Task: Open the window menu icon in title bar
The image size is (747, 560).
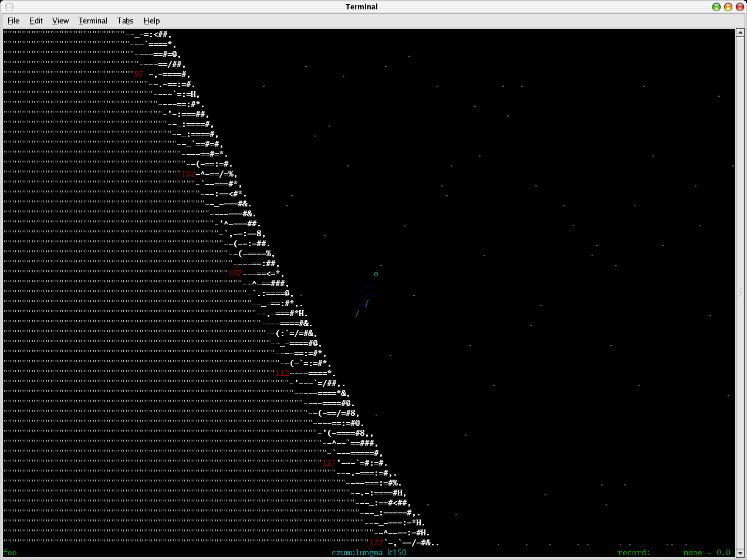Action: [x=9, y=7]
